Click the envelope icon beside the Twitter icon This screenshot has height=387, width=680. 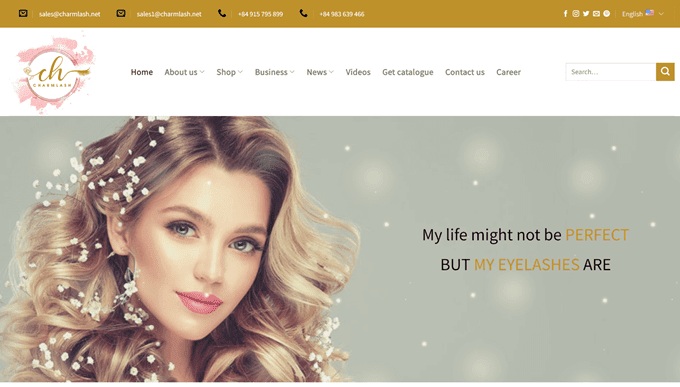(596, 13)
